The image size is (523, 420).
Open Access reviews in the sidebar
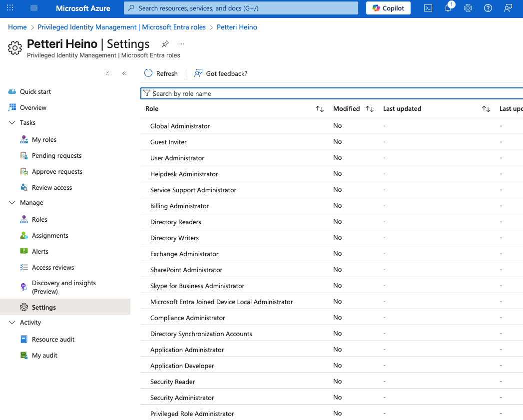coord(53,268)
